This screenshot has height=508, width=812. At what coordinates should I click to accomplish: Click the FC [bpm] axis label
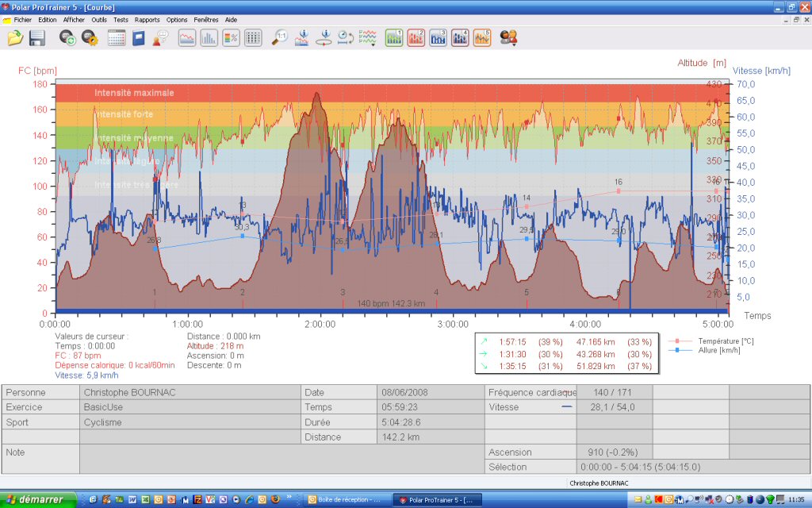pyautogui.click(x=37, y=71)
